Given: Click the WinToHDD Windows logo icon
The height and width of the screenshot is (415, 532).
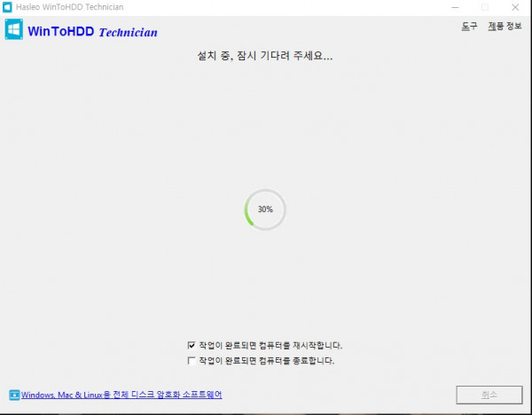Looking at the screenshot, I should tap(14, 29).
